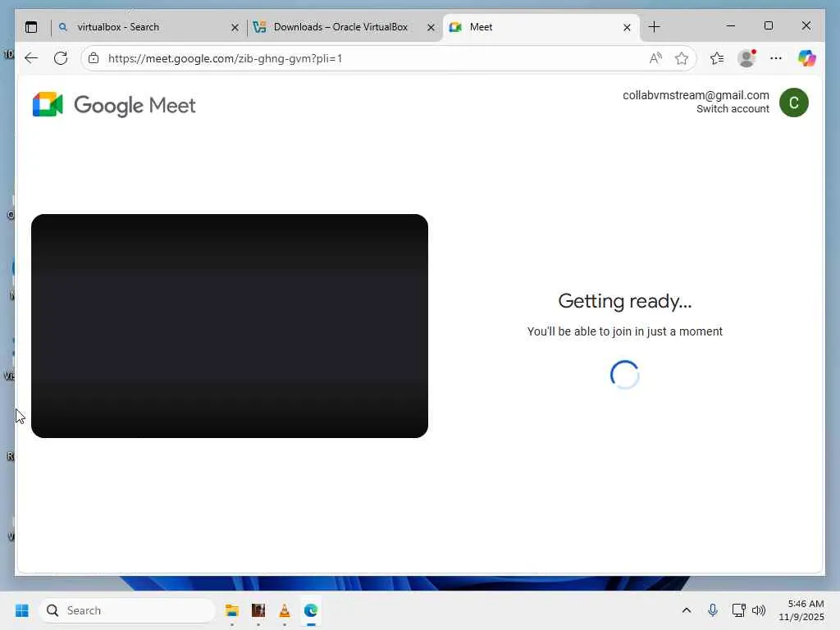840x630 pixels.
Task: Open the tab actions menu icon
Action: coord(32,27)
